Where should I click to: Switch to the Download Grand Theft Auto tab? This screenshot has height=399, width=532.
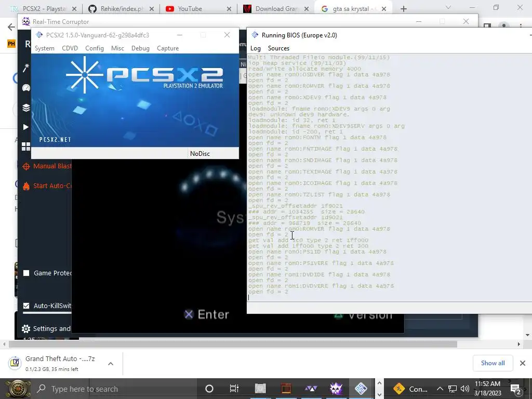(275, 9)
